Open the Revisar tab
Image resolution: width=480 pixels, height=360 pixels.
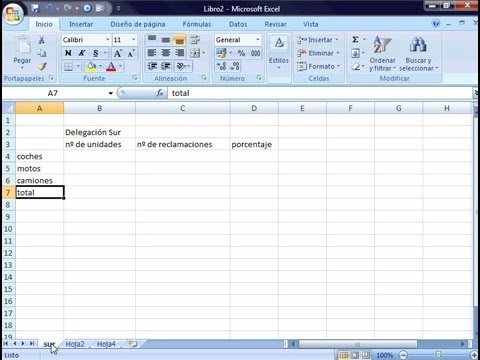[275, 24]
